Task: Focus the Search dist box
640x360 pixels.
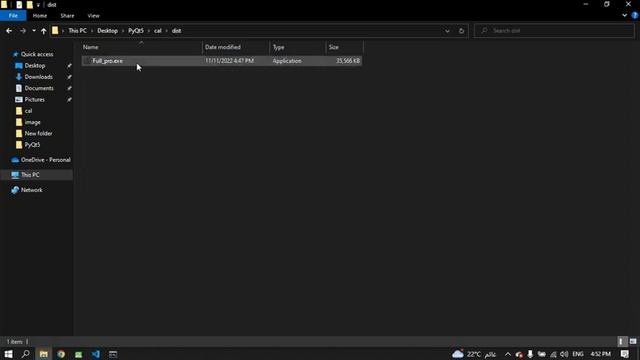Action: [x=554, y=31]
